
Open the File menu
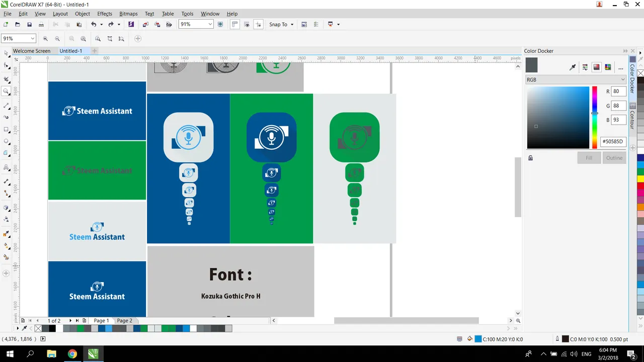click(x=7, y=14)
